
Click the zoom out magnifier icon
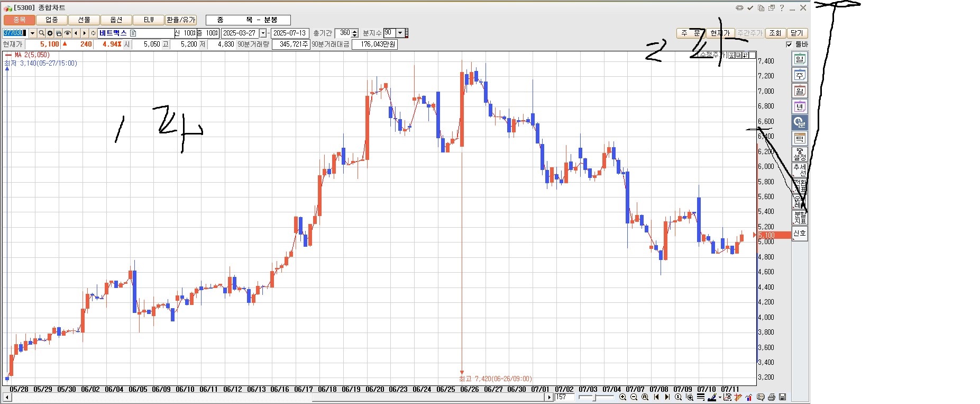[x=634, y=397]
